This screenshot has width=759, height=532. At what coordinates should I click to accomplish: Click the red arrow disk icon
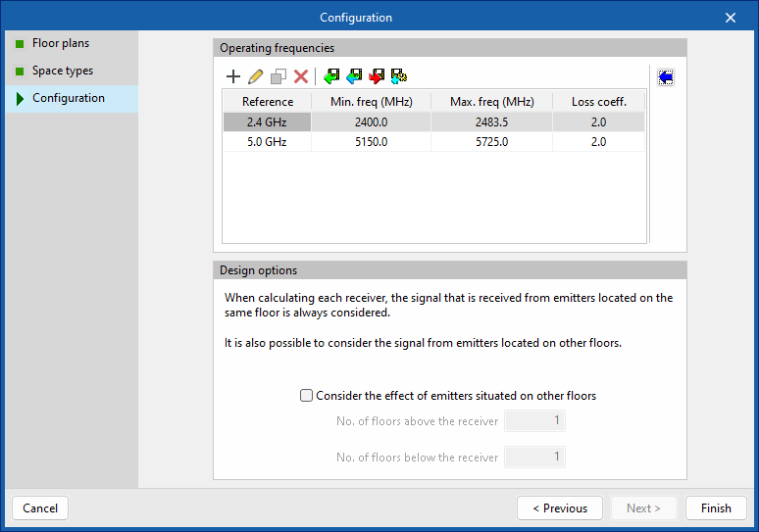click(x=377, y=76)
